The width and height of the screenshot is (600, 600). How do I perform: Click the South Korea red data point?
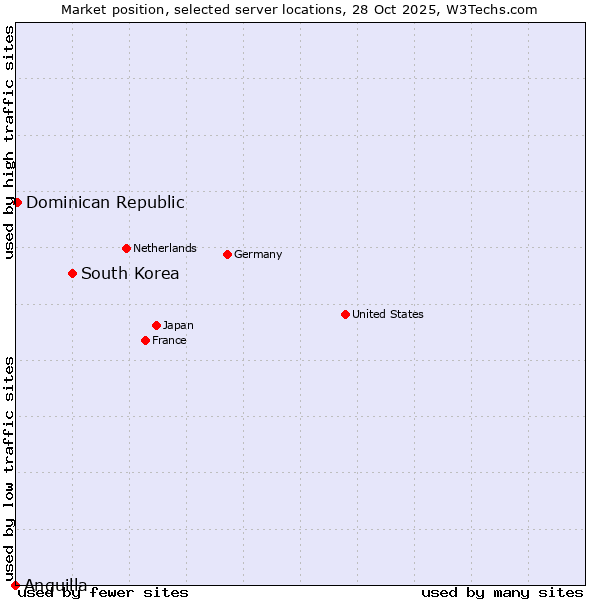tap(72, 273)
